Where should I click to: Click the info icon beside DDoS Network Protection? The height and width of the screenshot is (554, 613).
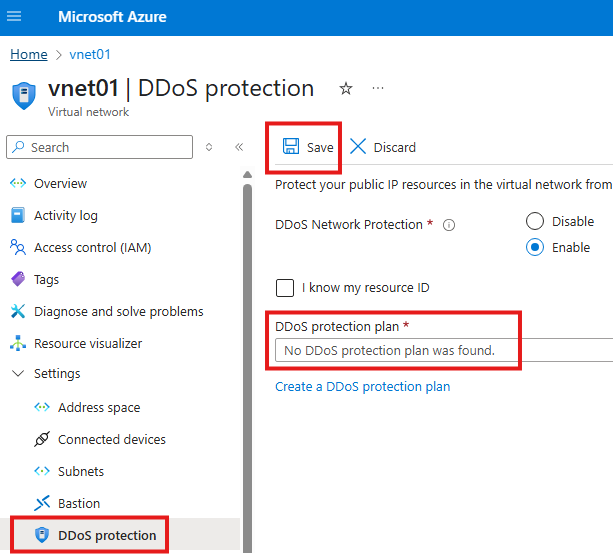[449, 225]
